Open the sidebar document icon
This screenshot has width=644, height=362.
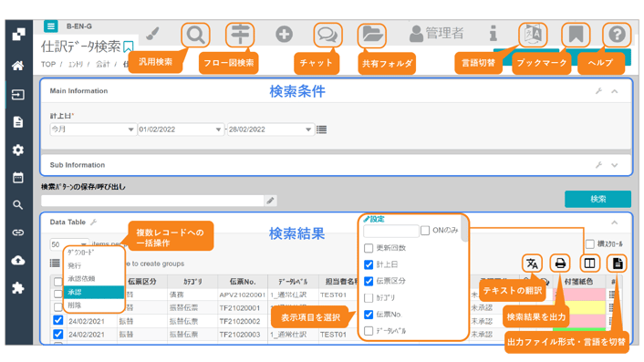pyautogui.click(x=18, y=122)
